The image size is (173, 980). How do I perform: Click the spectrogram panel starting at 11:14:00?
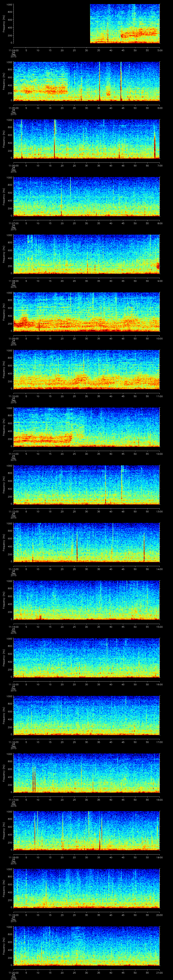(x=87, y=600)
